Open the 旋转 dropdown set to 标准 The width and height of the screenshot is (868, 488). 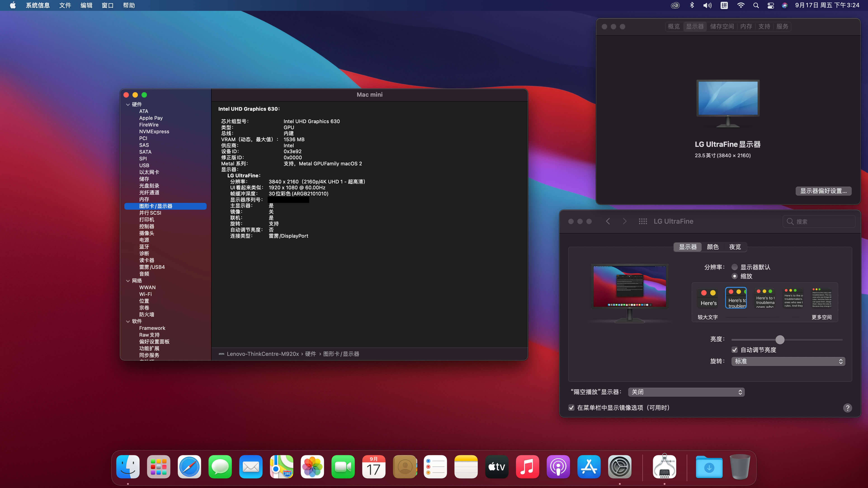tap(788, 361)
